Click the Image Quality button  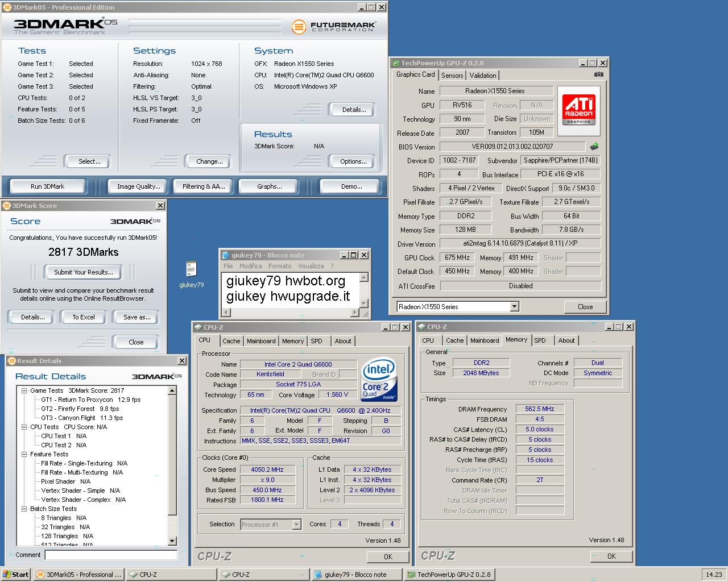point(138,186)
